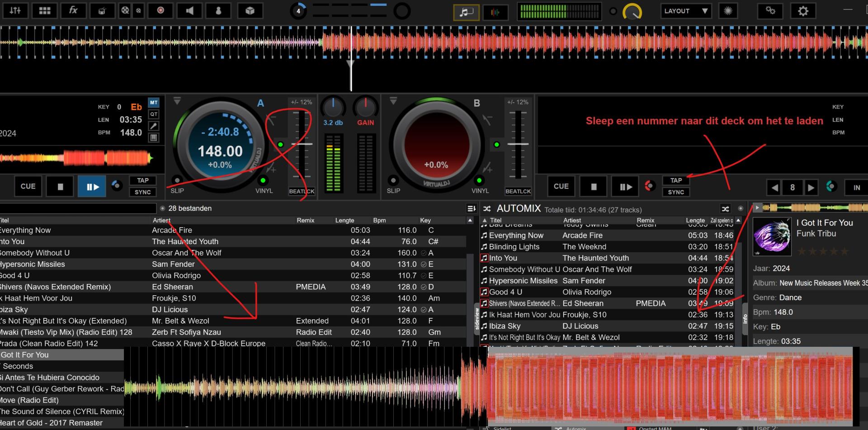Open the fx effects panel

tap(73, 10)
